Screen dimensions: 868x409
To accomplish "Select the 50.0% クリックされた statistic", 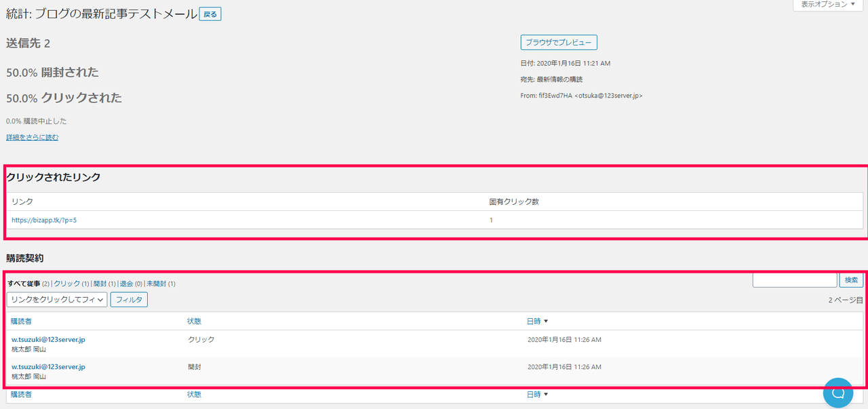I will (x=64, y=98).
